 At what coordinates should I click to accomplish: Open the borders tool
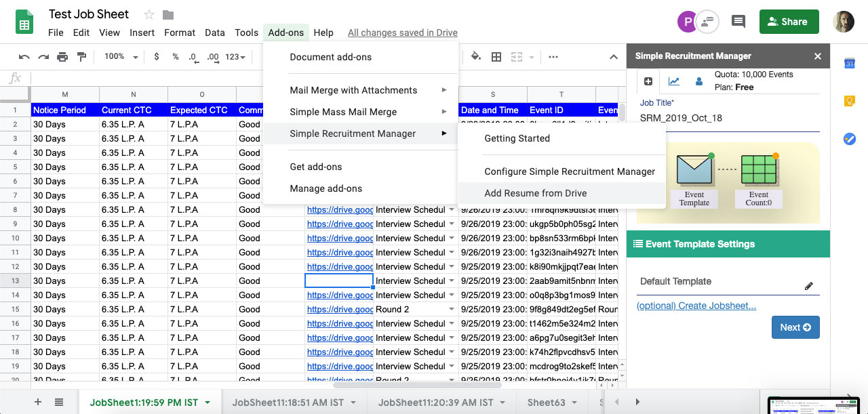[496, 57]
